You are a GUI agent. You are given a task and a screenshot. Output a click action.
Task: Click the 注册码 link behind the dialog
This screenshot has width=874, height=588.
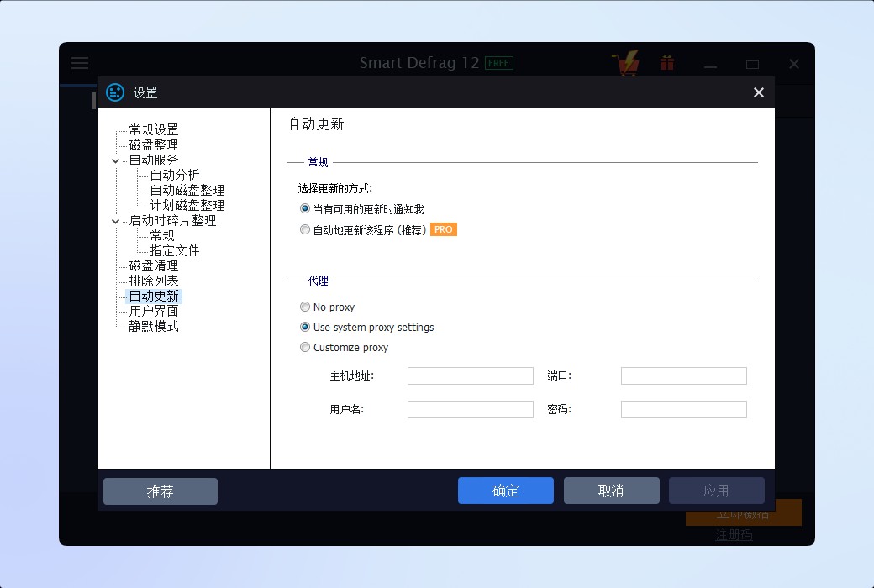pyautogui.click(x=734, y=535)
